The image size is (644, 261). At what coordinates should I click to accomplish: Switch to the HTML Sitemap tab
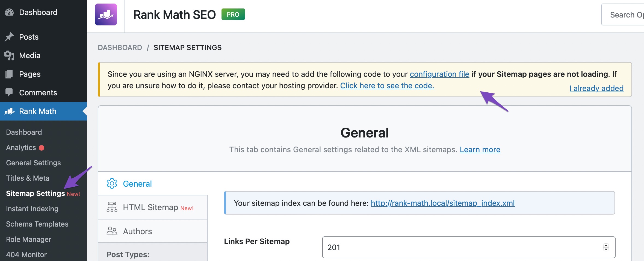[153, 207]
